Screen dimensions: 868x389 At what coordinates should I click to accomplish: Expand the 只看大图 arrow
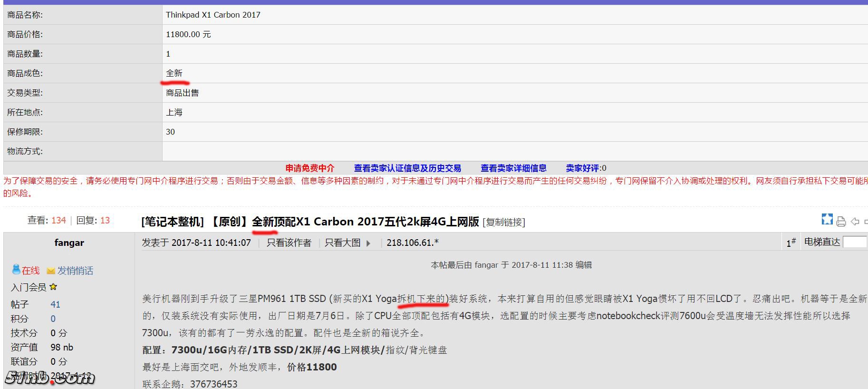(x=368, y=243)
